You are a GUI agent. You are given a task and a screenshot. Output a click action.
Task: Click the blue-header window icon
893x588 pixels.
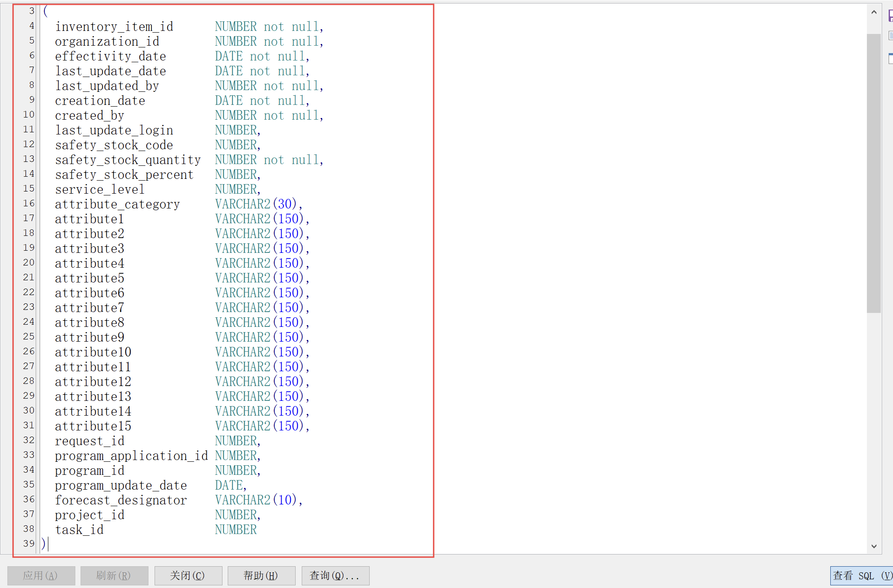click(890, 58)
